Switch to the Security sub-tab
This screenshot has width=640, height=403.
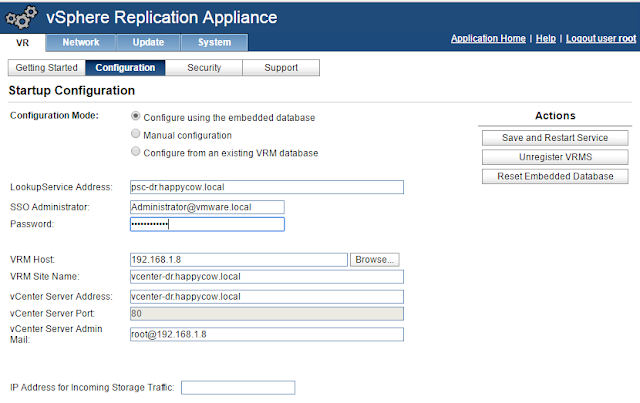coord(204,68)
